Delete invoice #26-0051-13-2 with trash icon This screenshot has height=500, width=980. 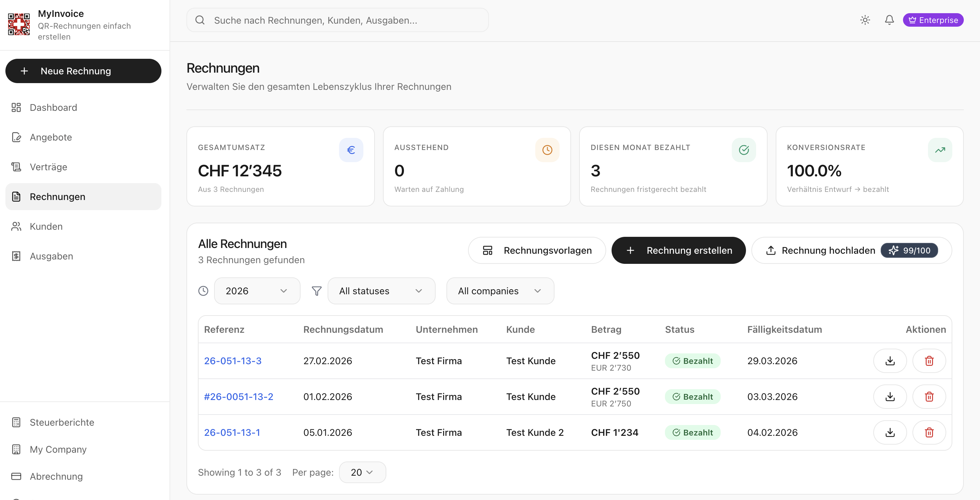pos(929,397)
